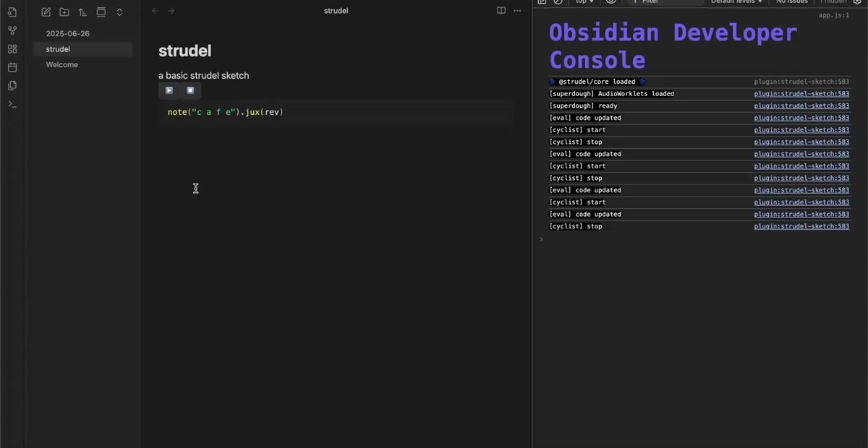This screenshot has width=868, height=448.
Task: Open command palette terminal icon
Action: tap(12, 104)
